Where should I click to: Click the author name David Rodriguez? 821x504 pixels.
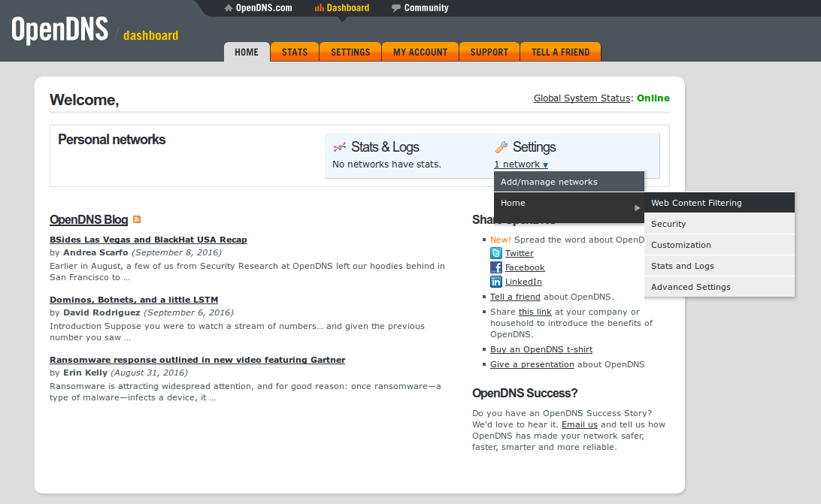click(101, 312)
